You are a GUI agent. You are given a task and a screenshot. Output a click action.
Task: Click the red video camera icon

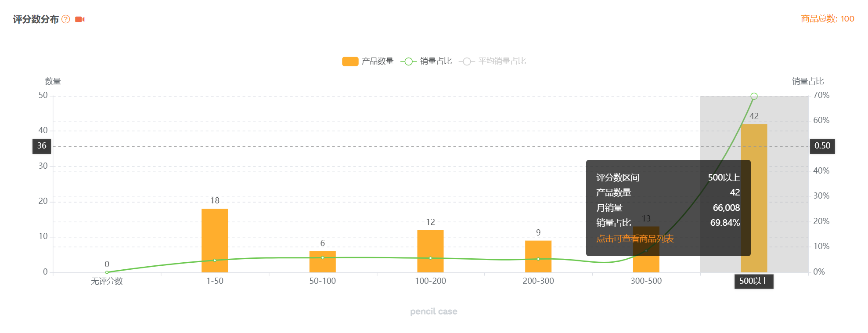pyautogui.click(x=79, y=19)
